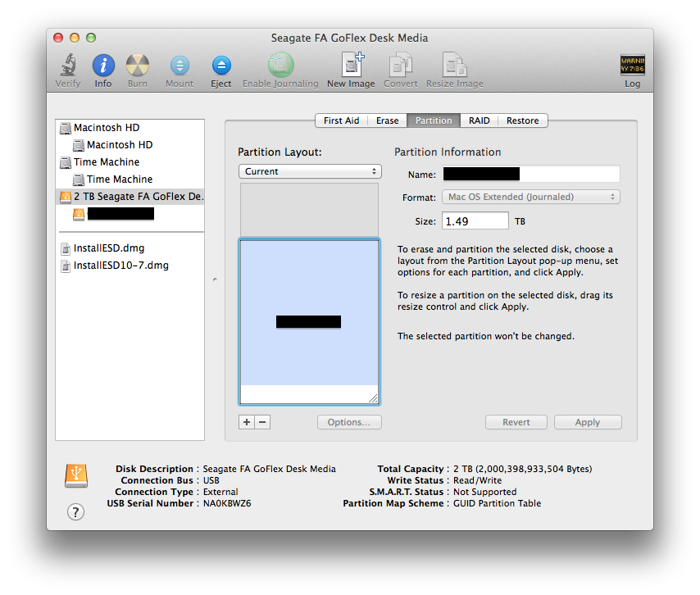
Task: Select 2 TB Seagate FA GoFlex disk
Action: (130, 197)
